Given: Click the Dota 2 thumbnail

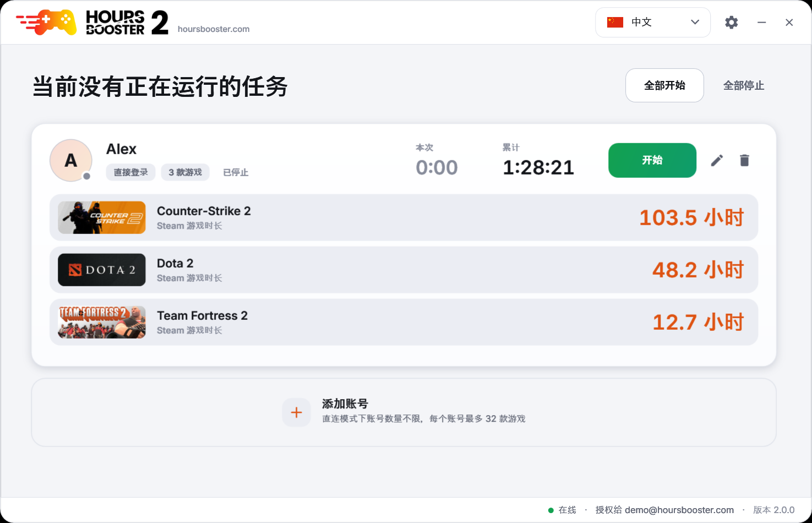Looking at the screenshot, I should coord(102,270).
